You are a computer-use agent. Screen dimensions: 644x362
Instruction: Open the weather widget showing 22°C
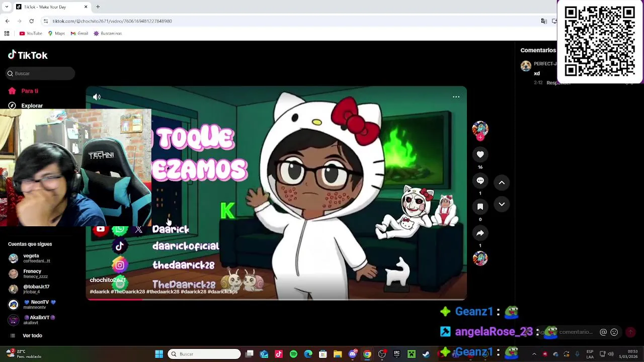click(23, 354)
